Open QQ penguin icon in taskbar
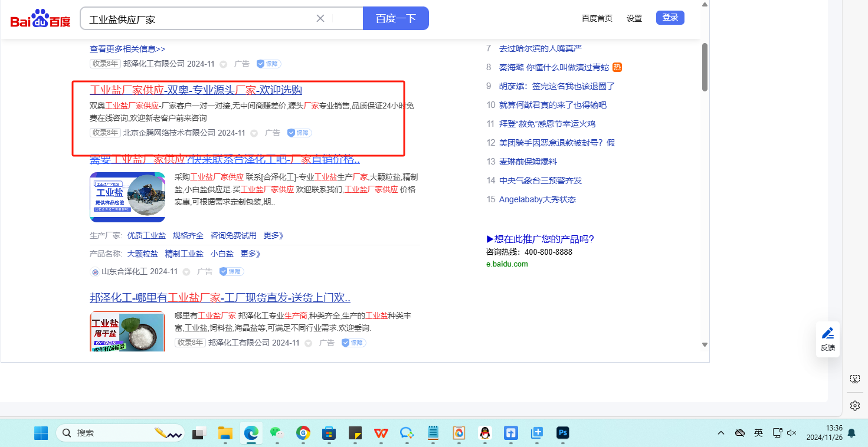The height and width of the screenshot is (447, 868). (484, 433)
